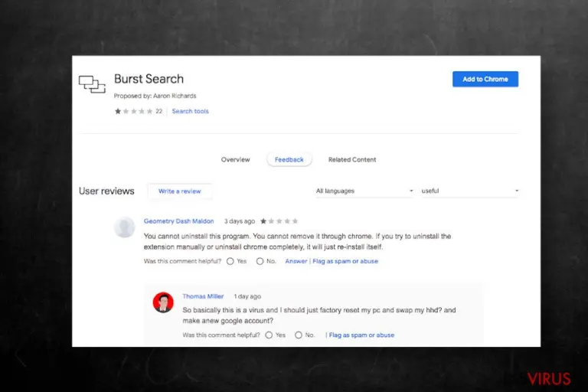The image size is (588, 392).
Task: Click Thomas Miller's profile picture
Action: [x=163, y=302]
